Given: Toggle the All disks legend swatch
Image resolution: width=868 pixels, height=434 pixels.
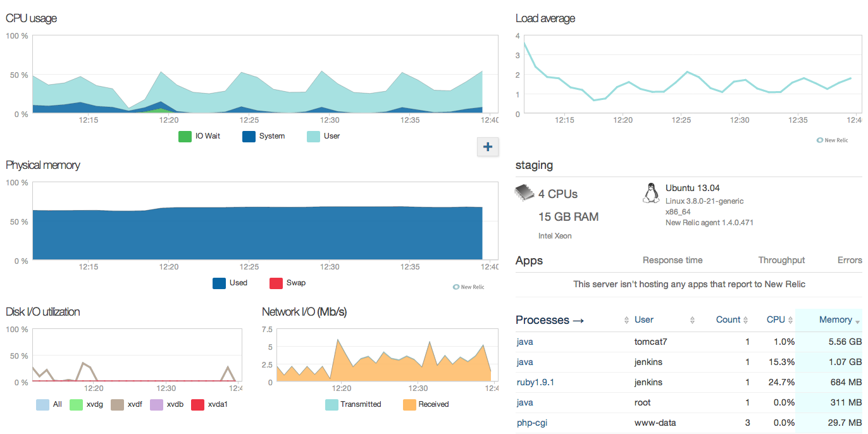Looking at the screenshot, I should (x=42, y=404).
